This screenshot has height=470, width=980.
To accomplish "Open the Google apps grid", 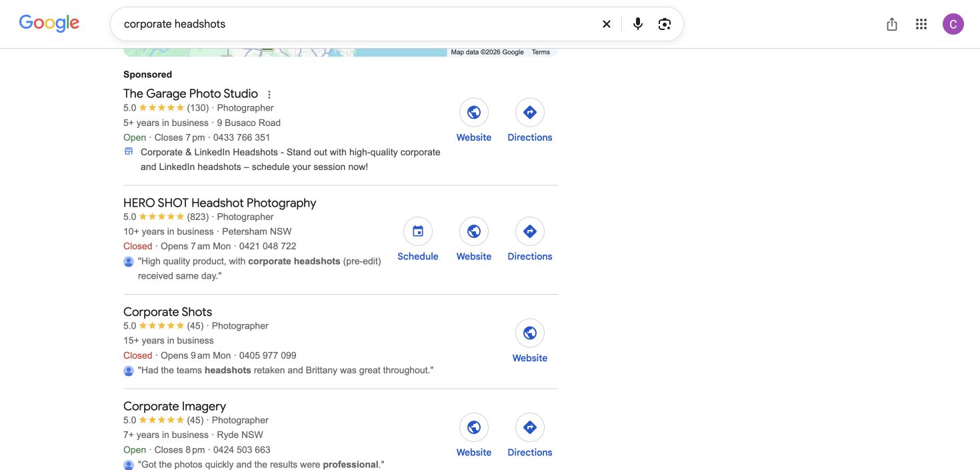I will pyautogui.click(x=921, y=24).
